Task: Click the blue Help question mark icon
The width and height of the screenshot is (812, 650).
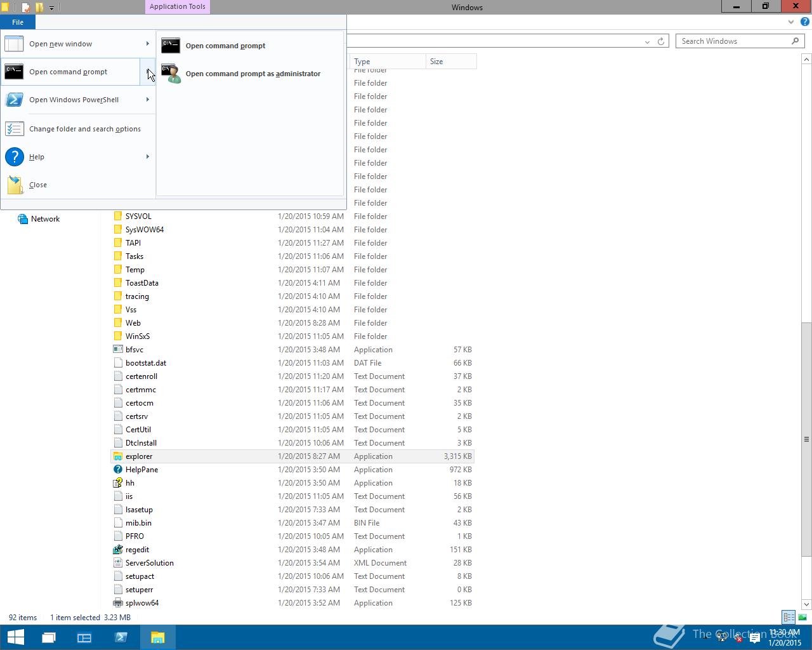Action: coord(805,22)
